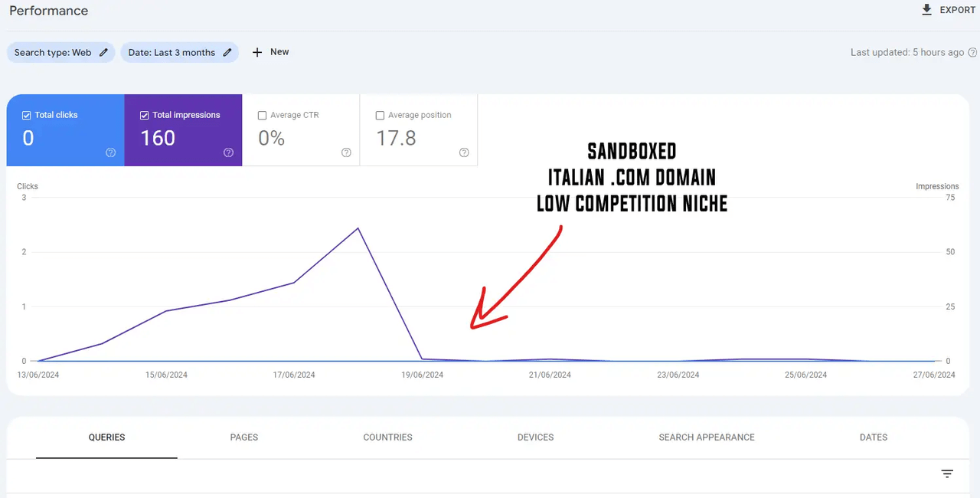Click help icon on Average position card
The width and height of the screenshot is (980, 498).
[x=464, y=152]
